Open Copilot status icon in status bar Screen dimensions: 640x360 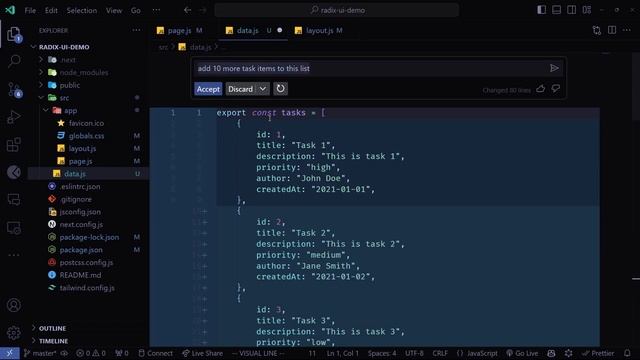(x=551, y=353)
